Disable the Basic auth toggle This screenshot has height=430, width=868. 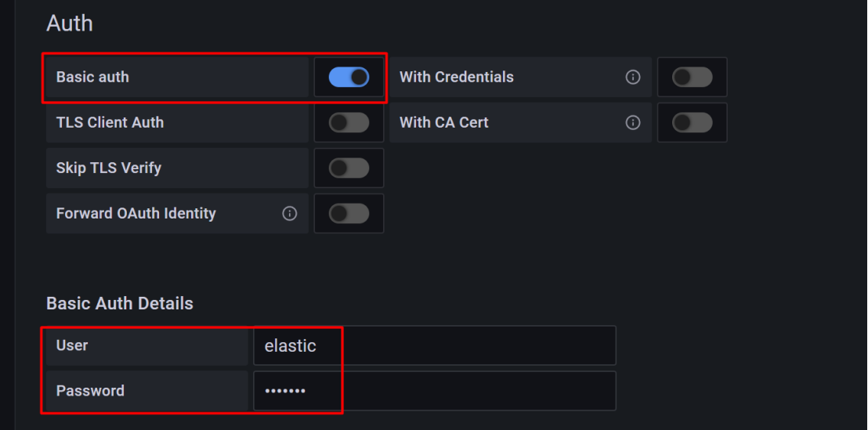click(x=349, y=77)
